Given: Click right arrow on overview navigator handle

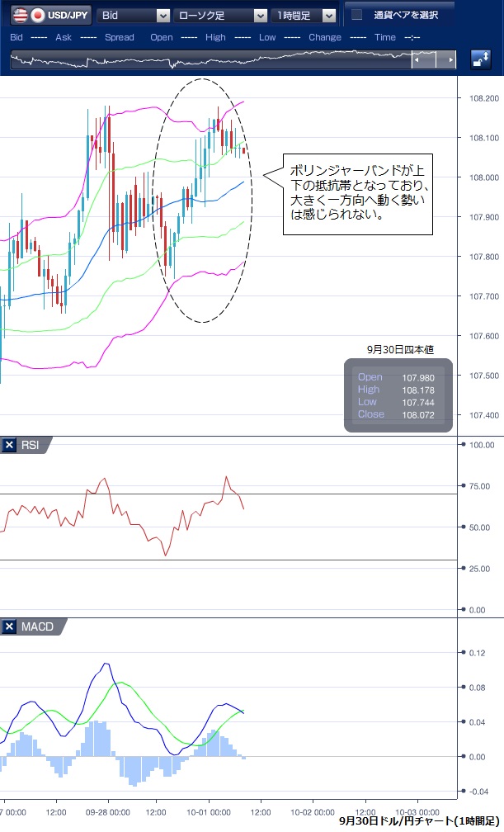Looking at the screenshot, I should click(x=450, y=61).
